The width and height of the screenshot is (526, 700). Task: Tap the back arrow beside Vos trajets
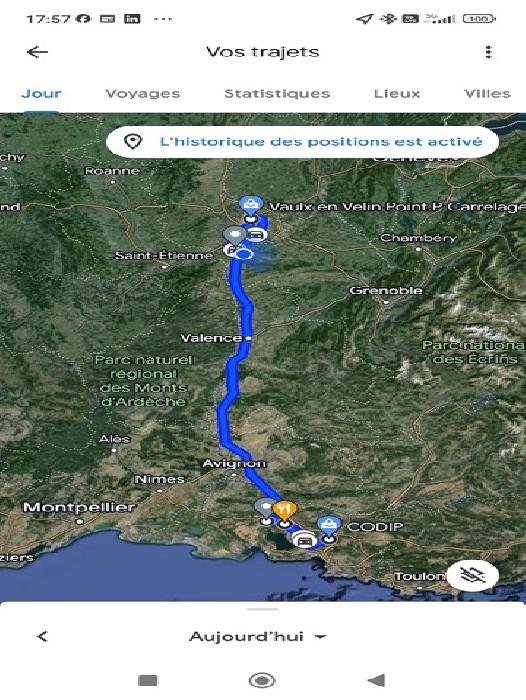coord(37,52)
